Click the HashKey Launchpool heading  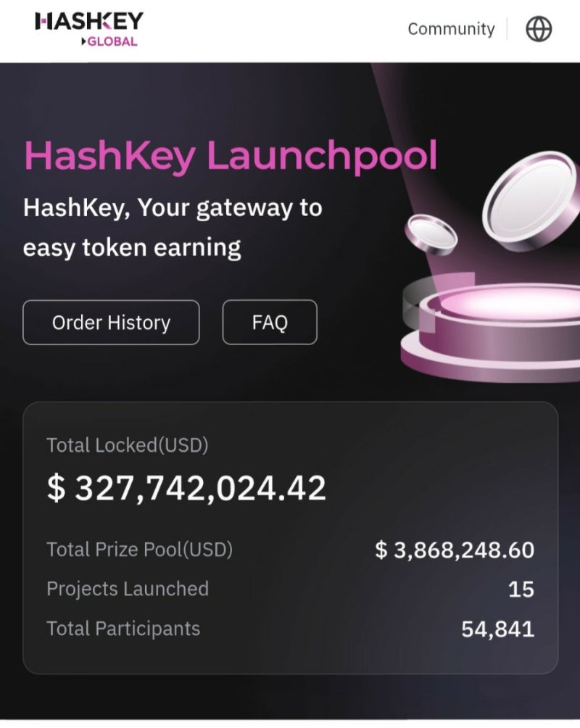click(x=231, y=156)
